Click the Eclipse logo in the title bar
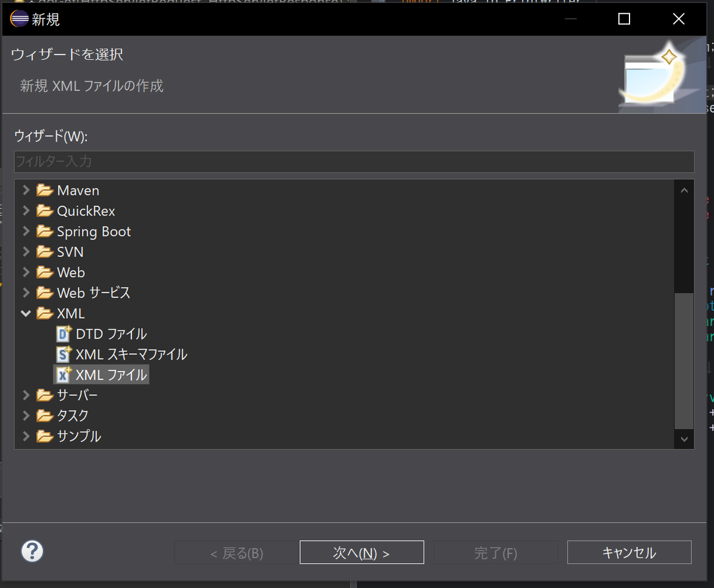The image size is (714, 588). click(19, 19)
